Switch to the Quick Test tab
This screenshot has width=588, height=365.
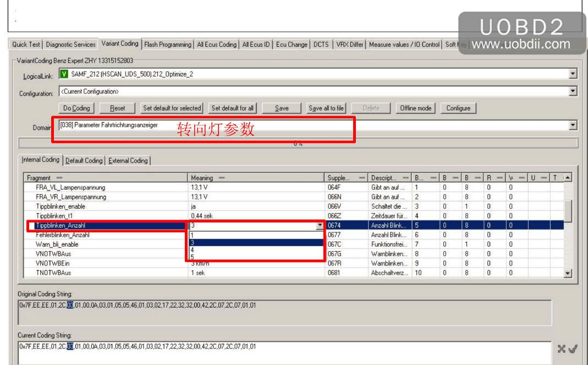pos(26,44)
